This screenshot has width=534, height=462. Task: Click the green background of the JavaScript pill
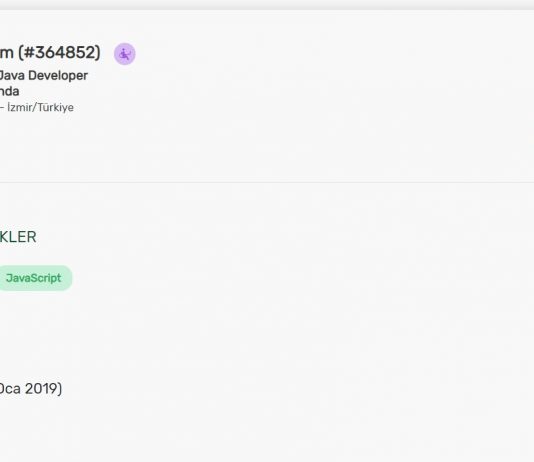(x=67, y=278)
